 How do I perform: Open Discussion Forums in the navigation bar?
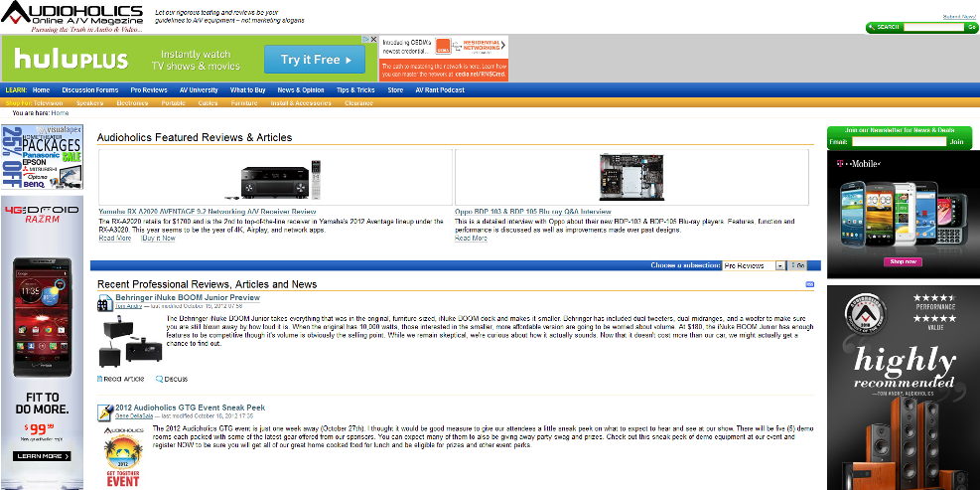click(90, 89)
